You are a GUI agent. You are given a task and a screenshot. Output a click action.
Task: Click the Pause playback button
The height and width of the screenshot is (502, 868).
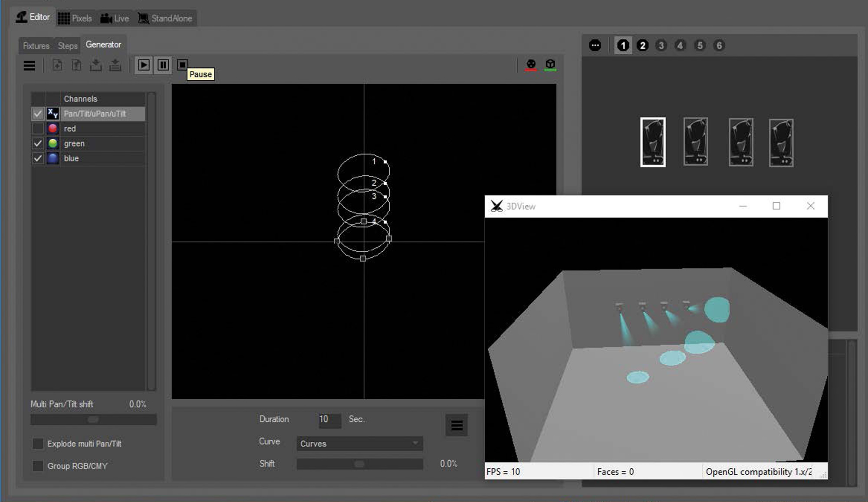point(163,65)
